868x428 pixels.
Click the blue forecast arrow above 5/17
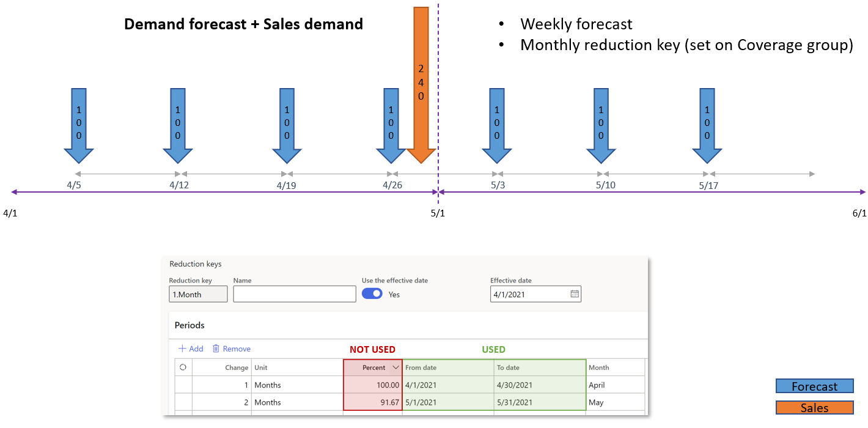(707, 125)
